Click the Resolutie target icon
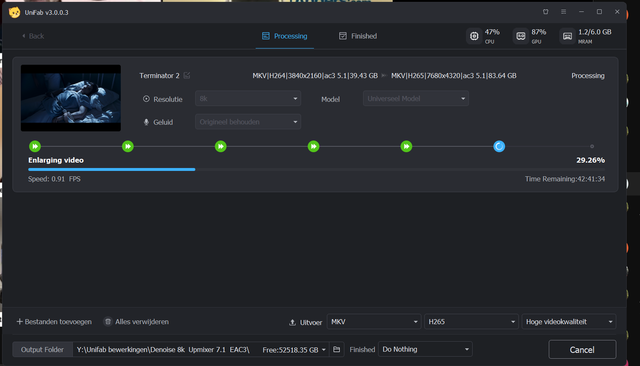 tap(146, 99)
